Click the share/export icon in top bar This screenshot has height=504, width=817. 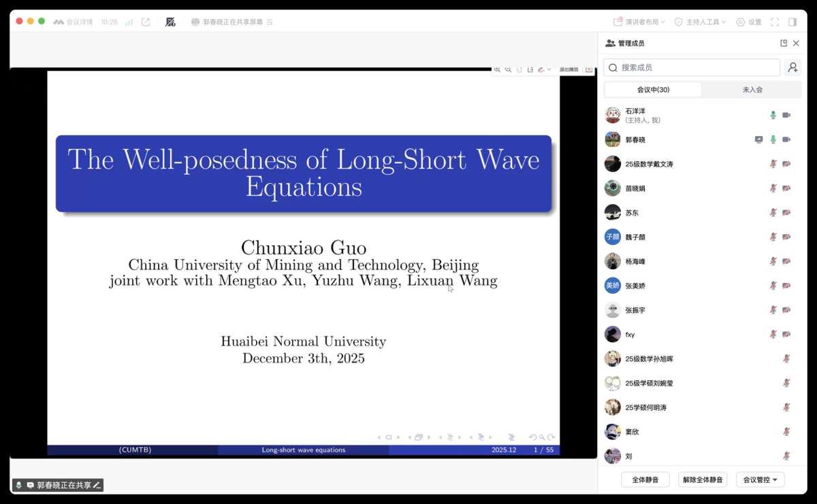pyautogui.click(x=146, y=22)
